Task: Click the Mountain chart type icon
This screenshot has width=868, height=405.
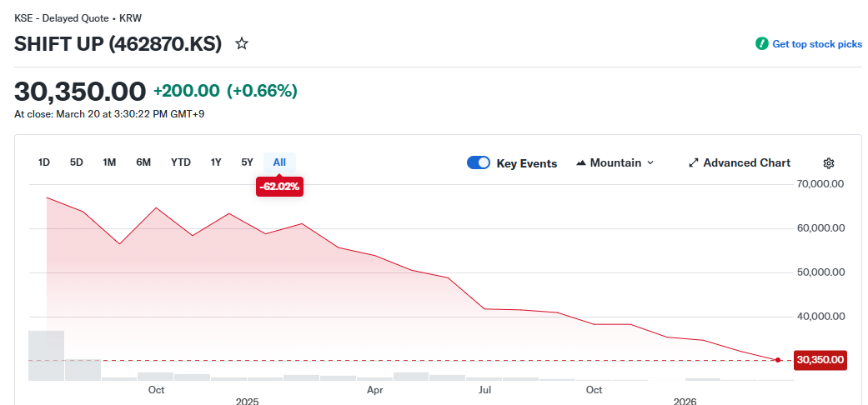Action: tap(580, 162)
